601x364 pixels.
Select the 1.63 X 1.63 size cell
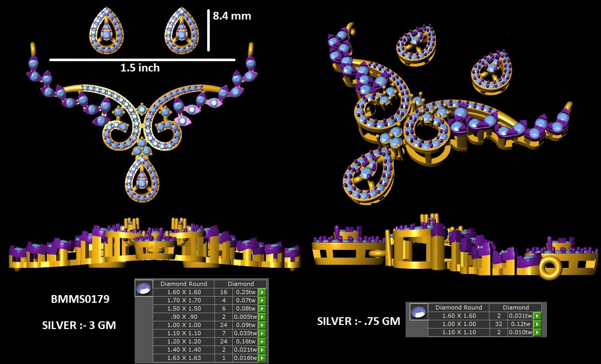click(x=184, y=358)
